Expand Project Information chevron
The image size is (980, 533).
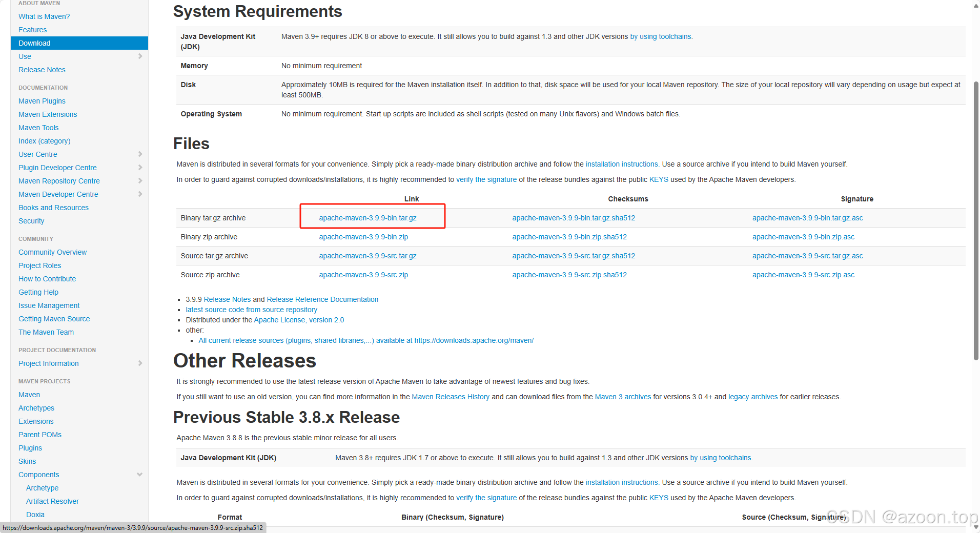[x=140, y=363]
